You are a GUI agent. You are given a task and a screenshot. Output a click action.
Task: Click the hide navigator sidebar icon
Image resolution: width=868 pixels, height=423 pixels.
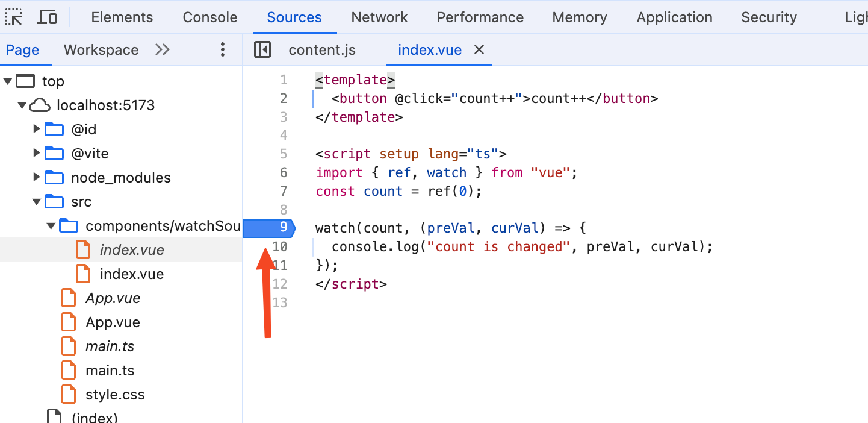tap(262, 50)
